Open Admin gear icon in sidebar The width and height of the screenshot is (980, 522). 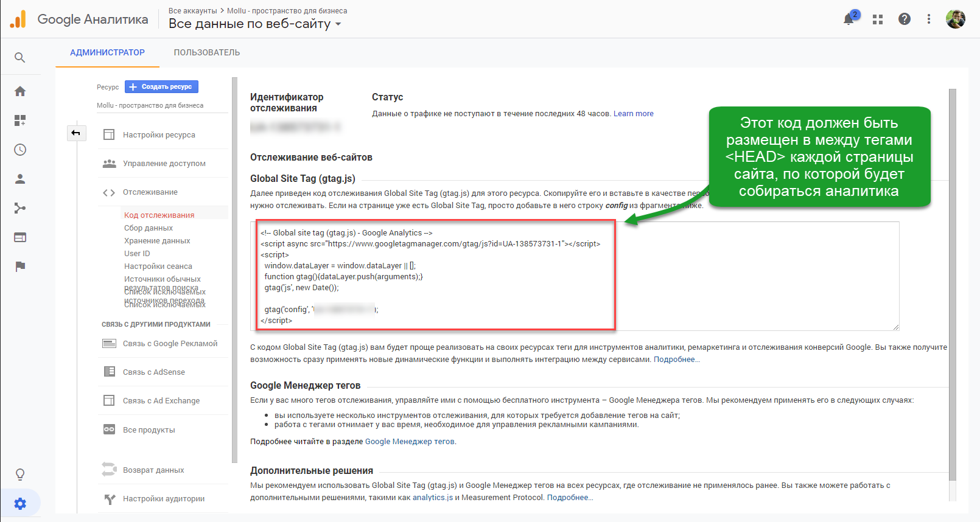pyautogui.click(x=20, y=504)
